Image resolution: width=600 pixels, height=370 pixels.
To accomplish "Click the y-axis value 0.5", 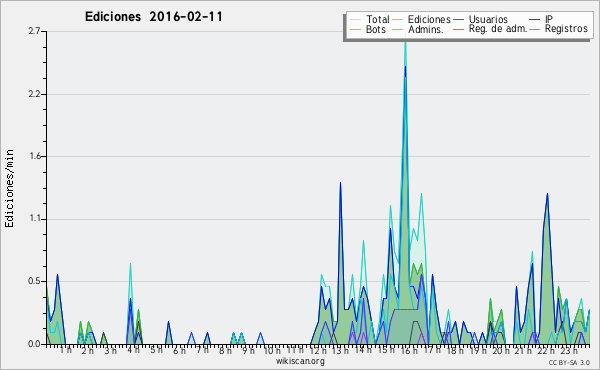I will 34,281.
